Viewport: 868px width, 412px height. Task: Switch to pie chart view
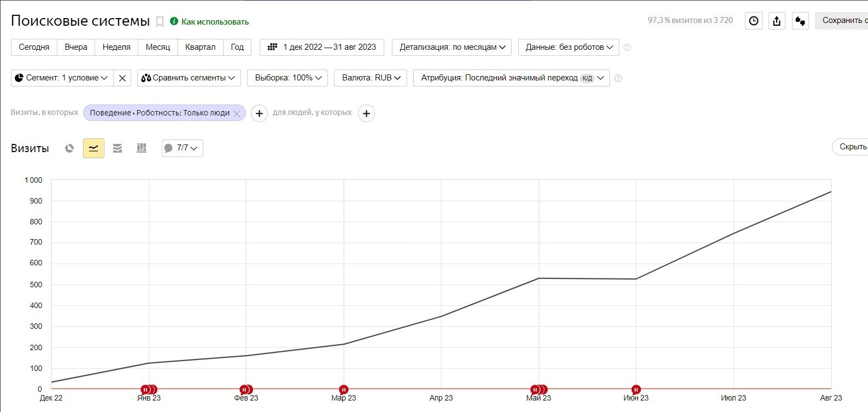tap(69, 148)
